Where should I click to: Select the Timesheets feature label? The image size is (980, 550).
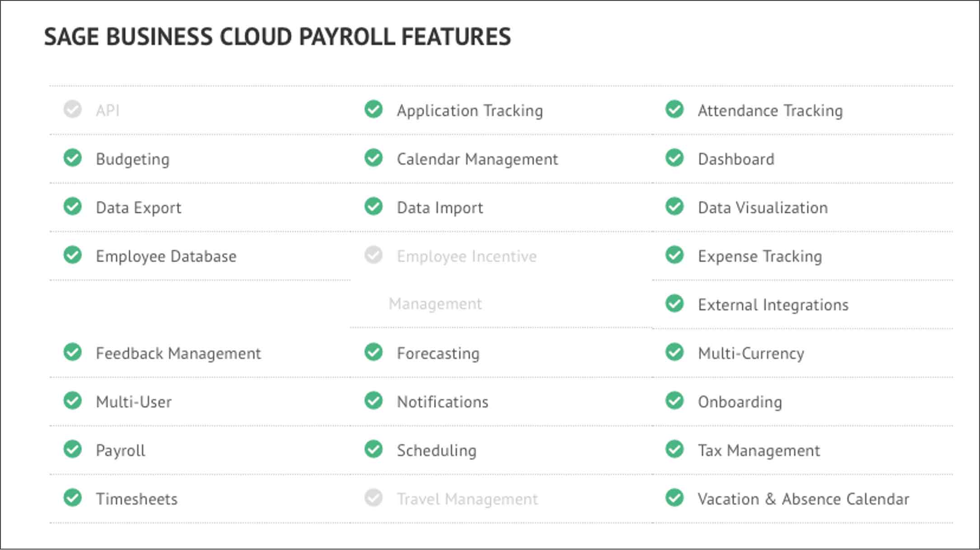[x=137, y=499]
